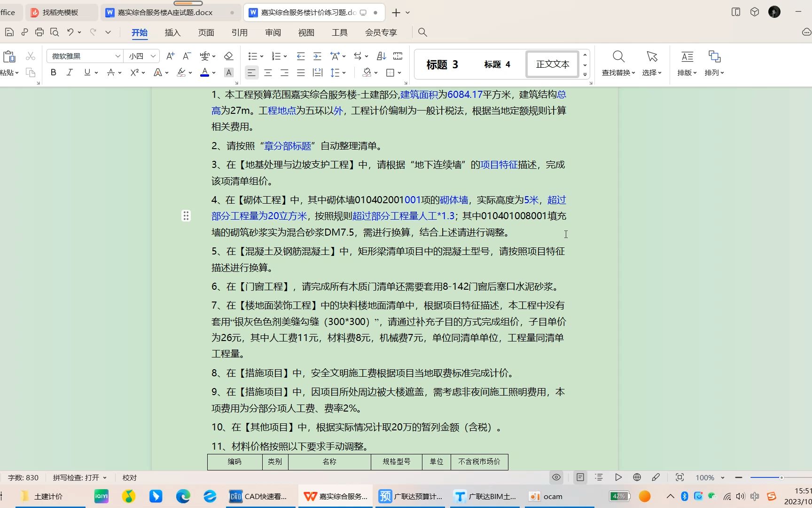Open the 审阅 ribbon tab
The height and width of the screenshot is (508, 812).
(x=273, y=32)
